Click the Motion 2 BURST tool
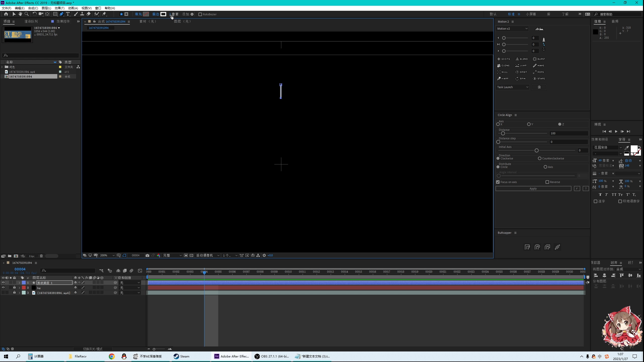 pos(539,59)
